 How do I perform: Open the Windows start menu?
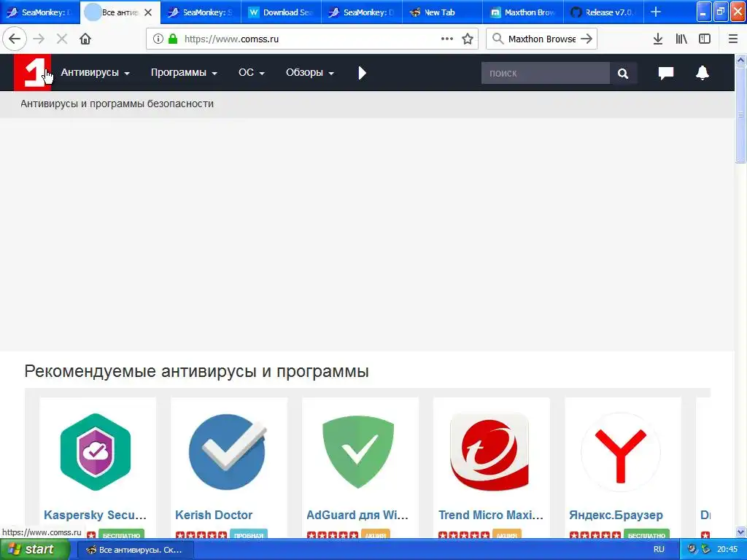click(x=34, y=549)
